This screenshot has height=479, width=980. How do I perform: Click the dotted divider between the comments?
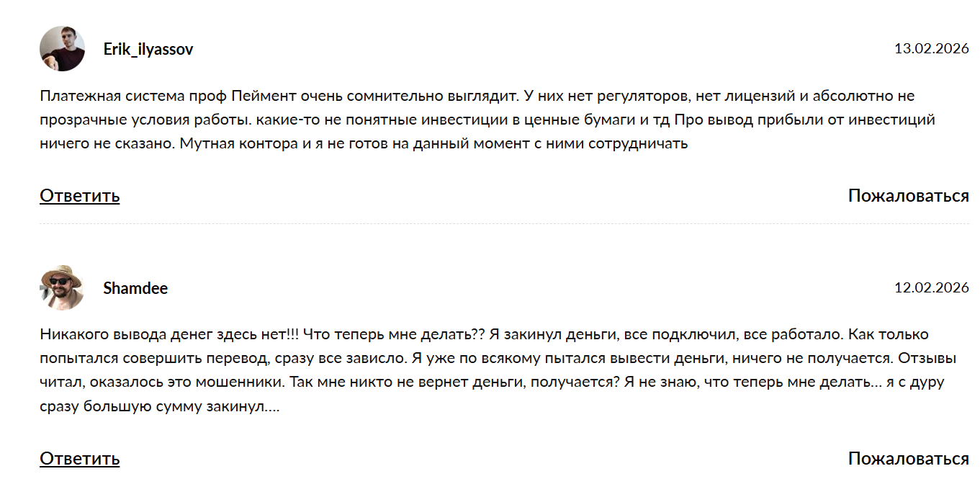pyautogui.click(x=504, y=224)
